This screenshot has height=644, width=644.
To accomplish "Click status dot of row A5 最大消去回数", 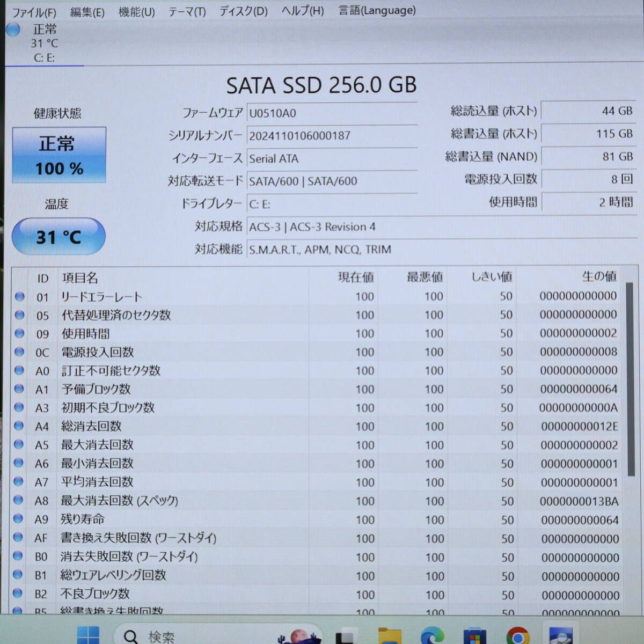I will tap(19, 444).
